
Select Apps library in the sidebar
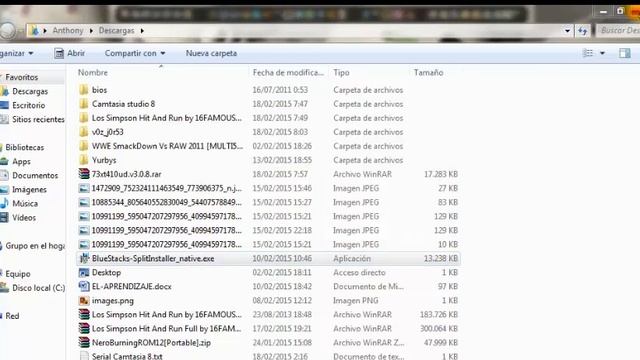[21, 162]
